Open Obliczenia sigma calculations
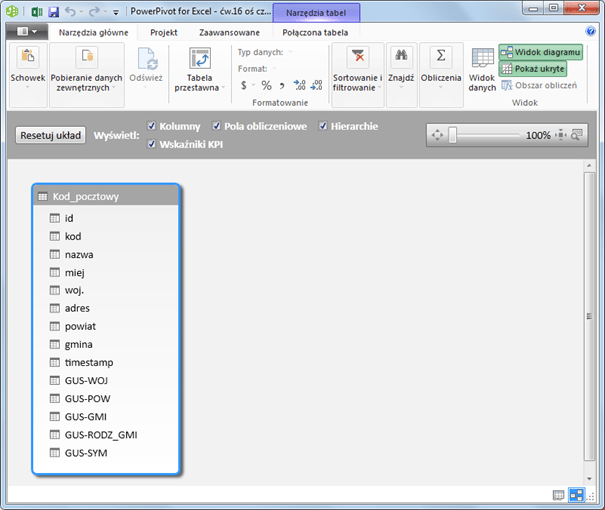The image size is (605, 510). tap(440, 58)
